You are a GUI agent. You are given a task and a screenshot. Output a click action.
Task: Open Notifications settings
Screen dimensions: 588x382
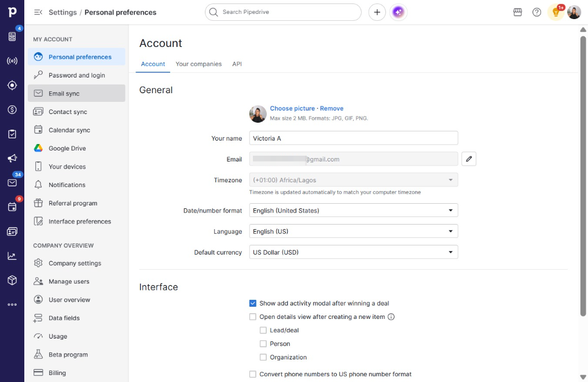coord(76,185)
